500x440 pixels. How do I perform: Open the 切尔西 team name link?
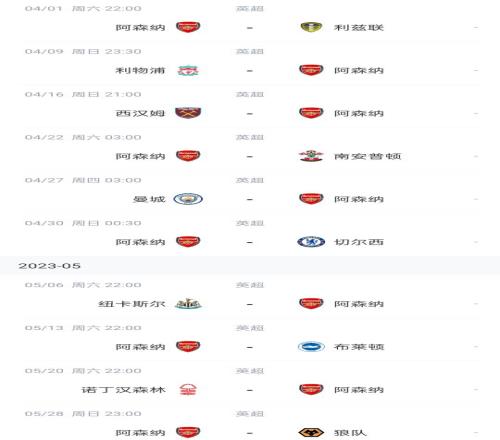pyautogui.click(x=359, y=242)
